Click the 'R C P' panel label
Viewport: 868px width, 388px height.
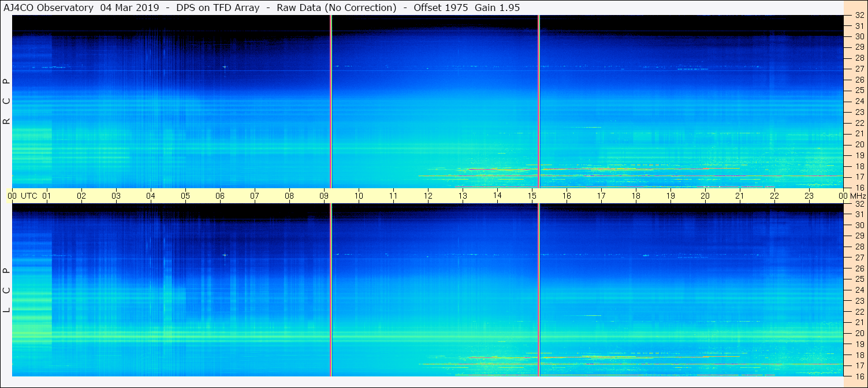[6, 101]
